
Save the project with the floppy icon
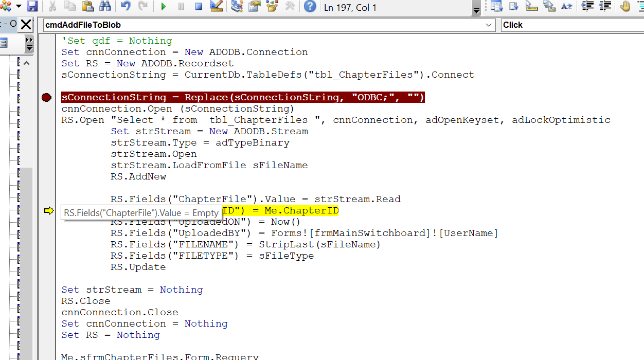32,7
